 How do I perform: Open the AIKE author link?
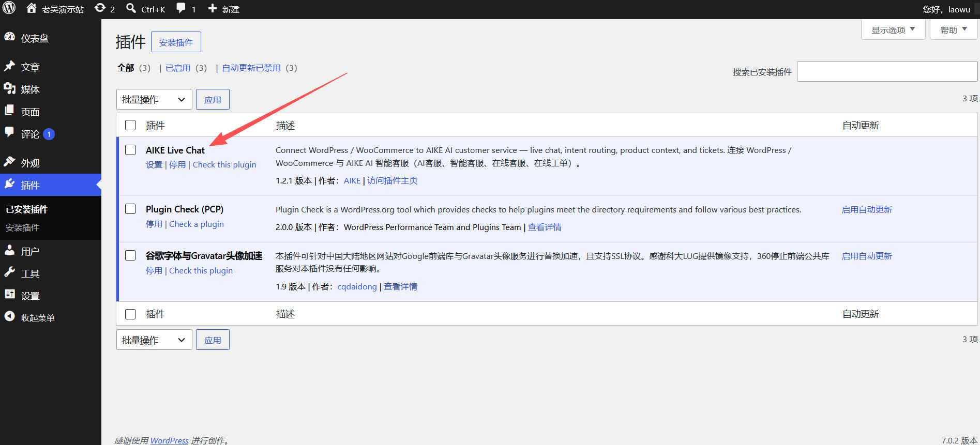click(352, 181)
